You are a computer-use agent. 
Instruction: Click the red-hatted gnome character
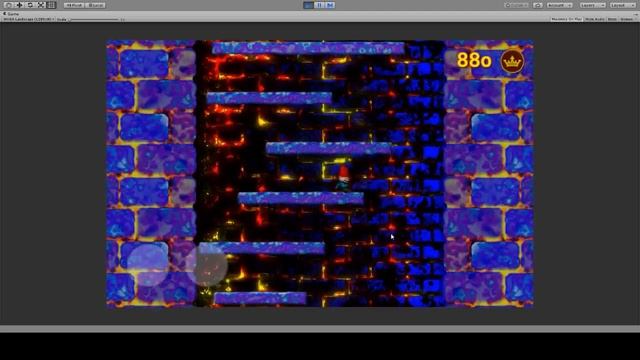343,178
